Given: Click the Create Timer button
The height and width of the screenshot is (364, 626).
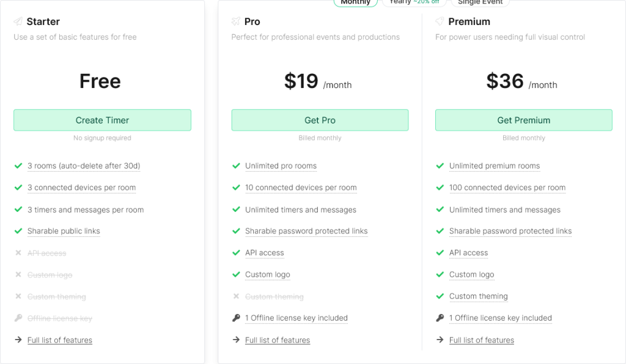Looking at the screenshot, I should click(x=101, y=120).
